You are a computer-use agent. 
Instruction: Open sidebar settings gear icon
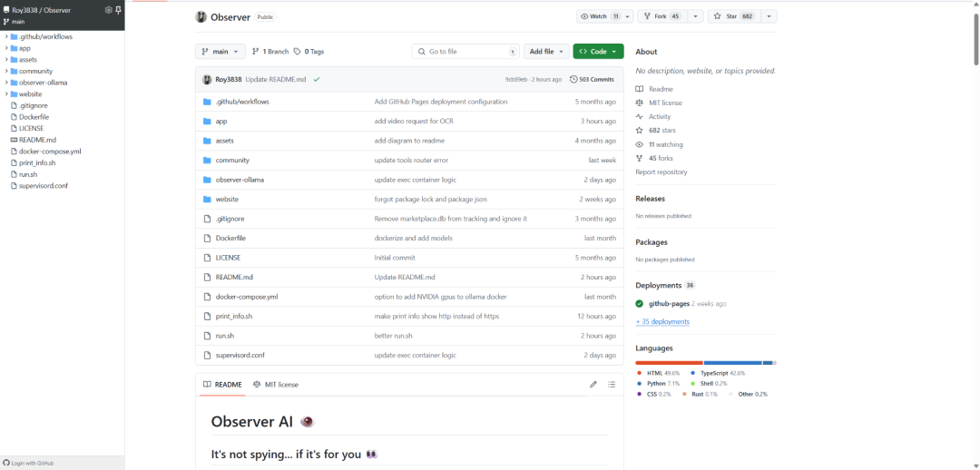[x=108, y=10]
